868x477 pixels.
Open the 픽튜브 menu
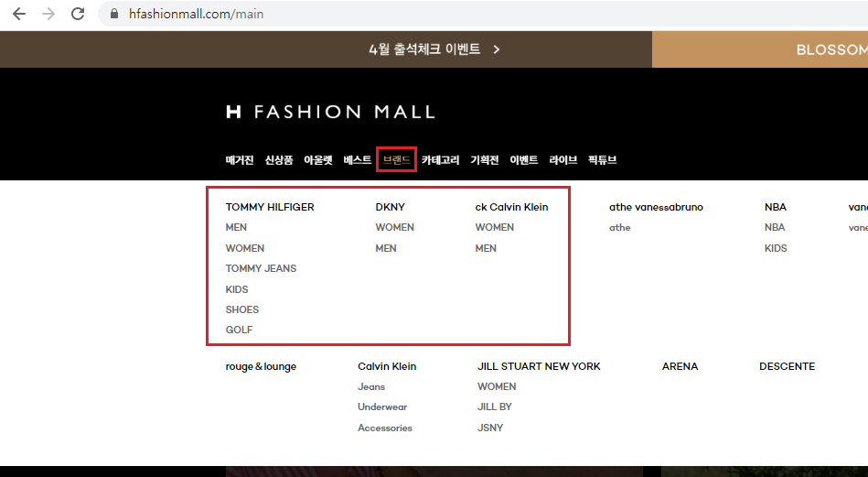[602, 160]
